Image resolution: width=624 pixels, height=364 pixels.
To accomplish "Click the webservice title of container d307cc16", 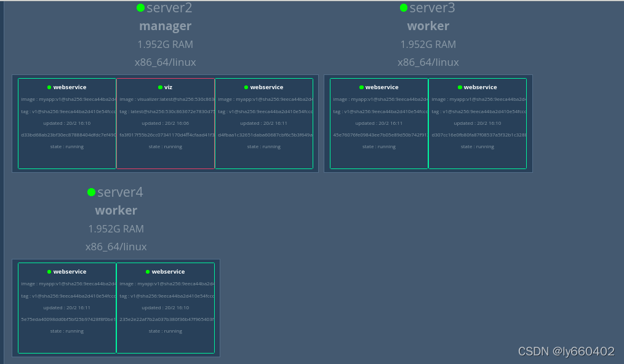I will click(480, 87).
